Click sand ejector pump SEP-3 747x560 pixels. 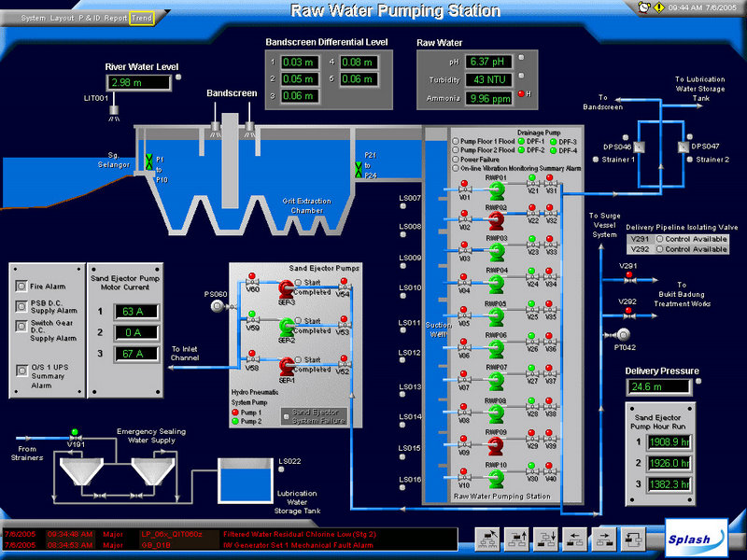(x=286, y=288)
